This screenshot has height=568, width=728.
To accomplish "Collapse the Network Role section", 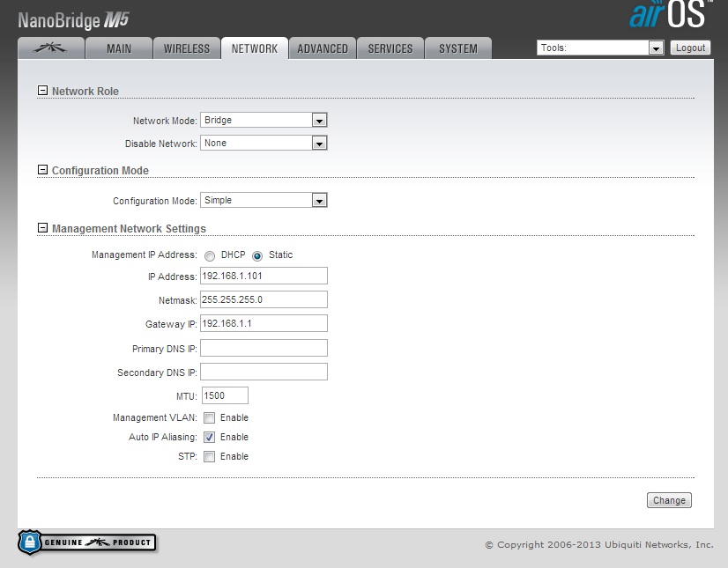I will pyautogui.click(x=42, y=91).
